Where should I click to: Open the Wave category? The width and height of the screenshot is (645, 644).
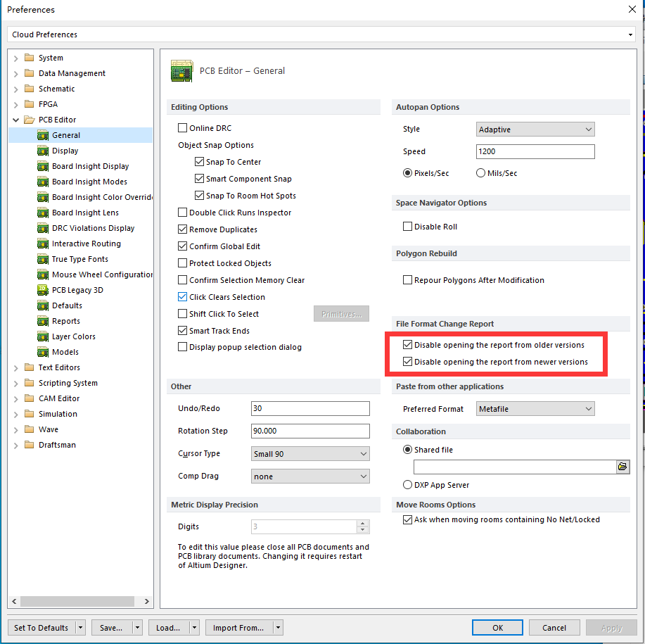tap(48, 429)
